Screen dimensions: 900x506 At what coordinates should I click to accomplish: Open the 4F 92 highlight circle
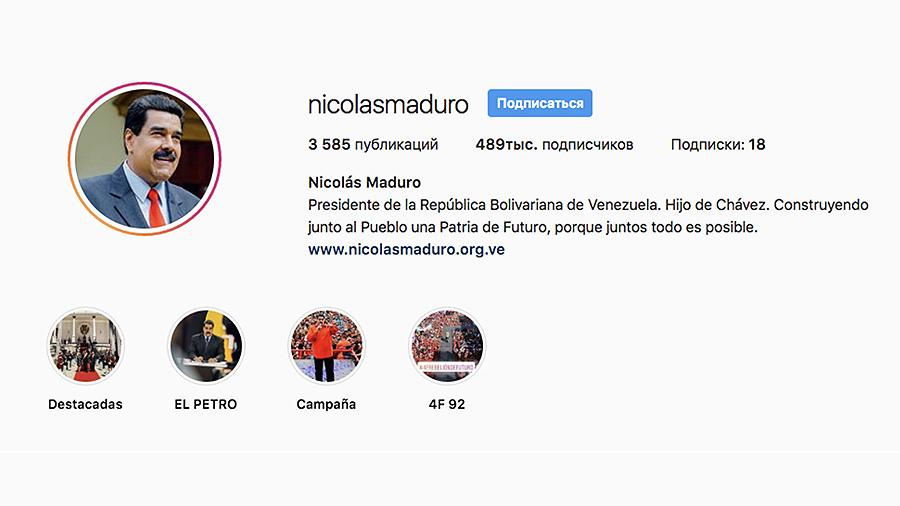[x=447, y=346]
